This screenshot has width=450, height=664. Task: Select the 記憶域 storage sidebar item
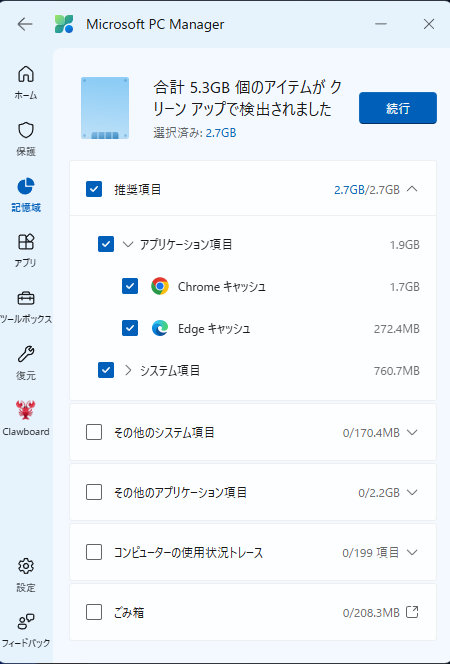click(26, 195)
